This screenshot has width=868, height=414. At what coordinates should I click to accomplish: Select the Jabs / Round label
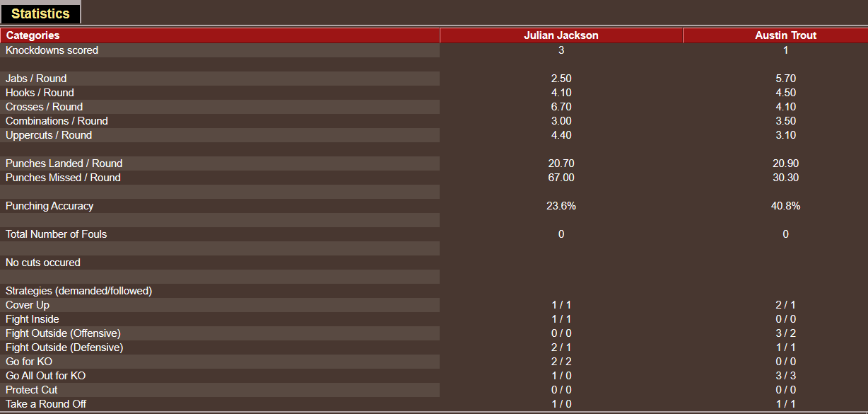pos(36,79)
